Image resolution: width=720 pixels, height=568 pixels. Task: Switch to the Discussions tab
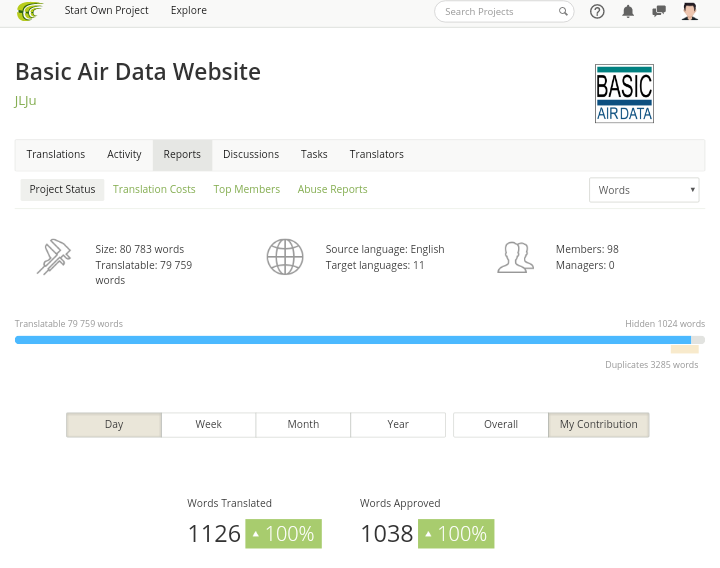pyautogui.click(x=251, y=154)
